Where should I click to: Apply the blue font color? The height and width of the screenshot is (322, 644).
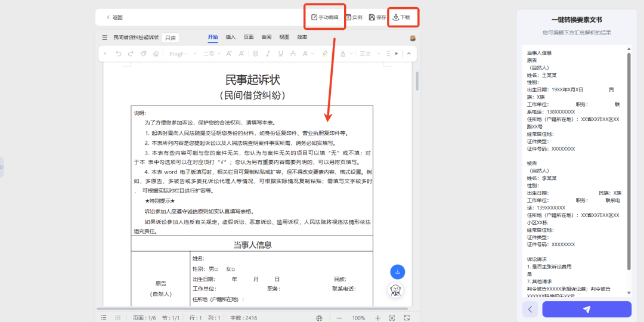(342, 54)
